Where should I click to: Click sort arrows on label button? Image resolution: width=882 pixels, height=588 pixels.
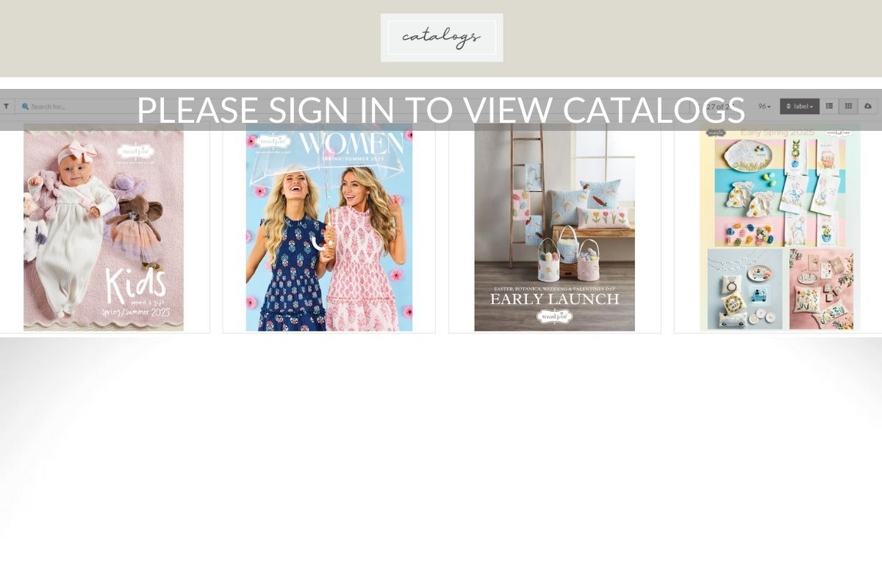coord(789,107)
